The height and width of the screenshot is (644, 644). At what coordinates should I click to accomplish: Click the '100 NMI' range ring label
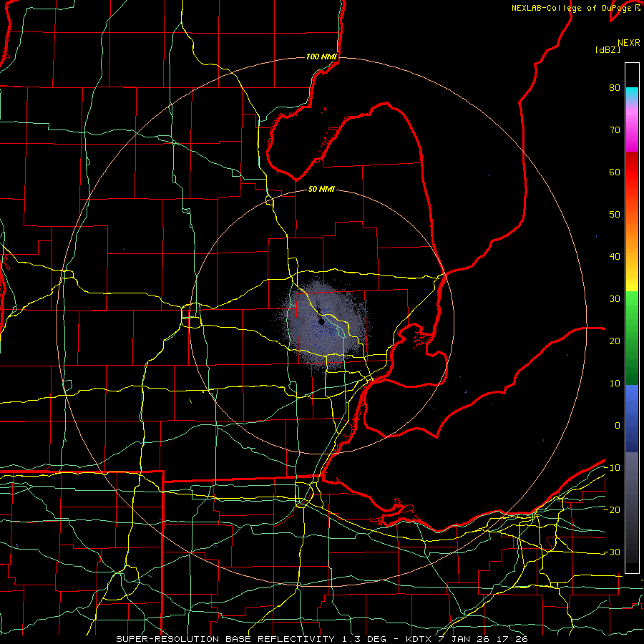[x=321, y=57]
